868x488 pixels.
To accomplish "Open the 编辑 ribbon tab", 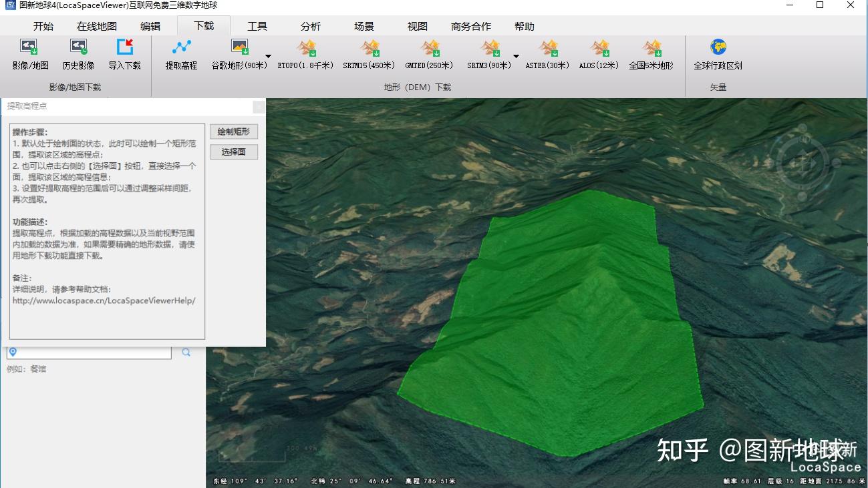I will pyautogui.click(x=150, y=27).
